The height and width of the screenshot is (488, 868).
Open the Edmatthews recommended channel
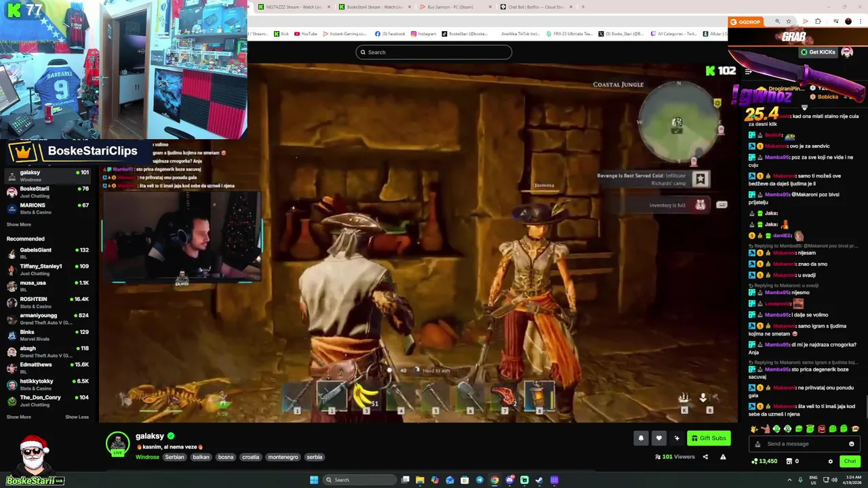tap(47, 367)
